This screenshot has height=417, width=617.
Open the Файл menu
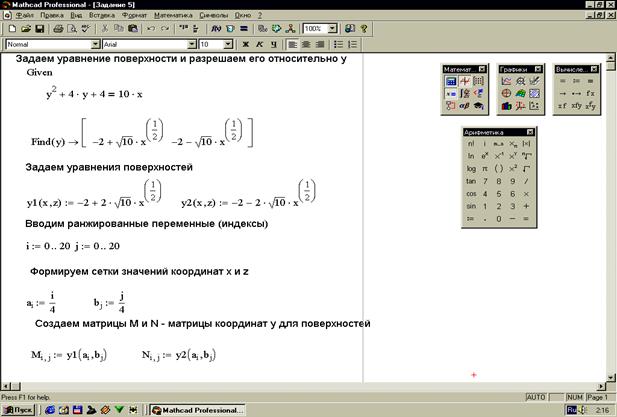[x=24, y=15]
